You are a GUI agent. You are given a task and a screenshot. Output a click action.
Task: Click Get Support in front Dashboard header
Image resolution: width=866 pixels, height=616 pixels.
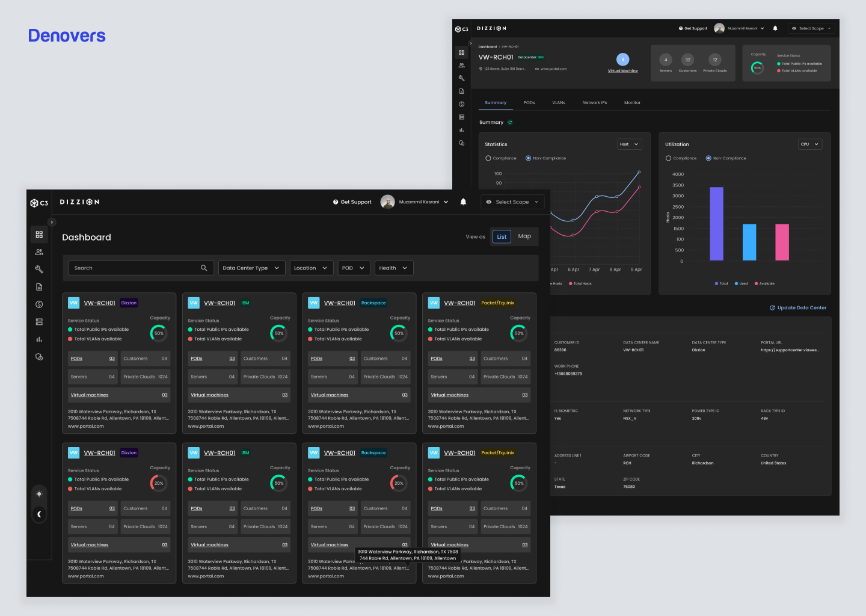pos(352,202)
